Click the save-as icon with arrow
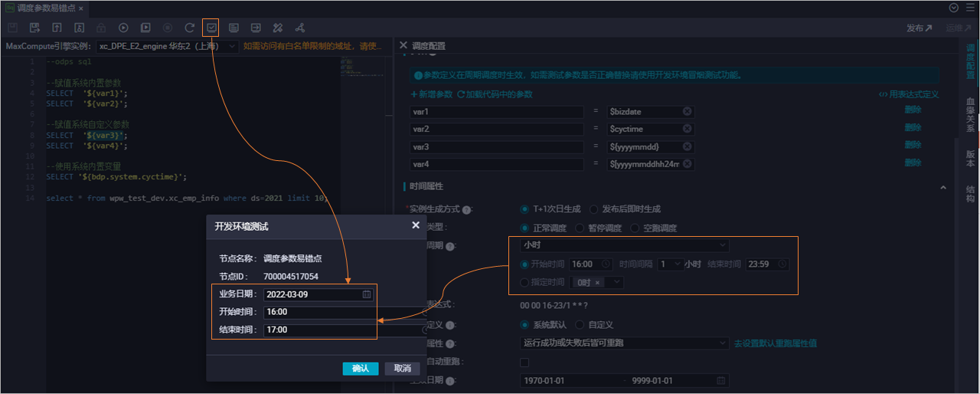Viewport: 980px width, 394px height. tap(34, 28)
